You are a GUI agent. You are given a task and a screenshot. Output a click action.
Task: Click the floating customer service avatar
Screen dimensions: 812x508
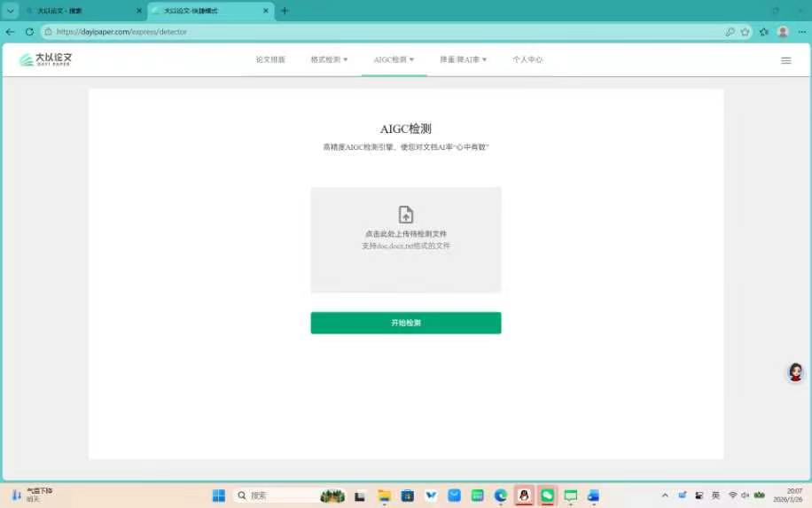(x=795, y=372)
